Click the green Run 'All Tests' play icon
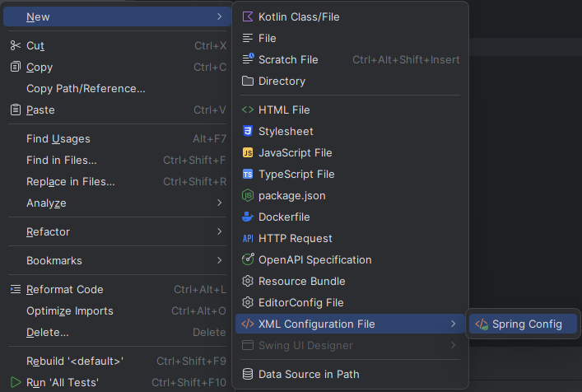Viewport: 582px width, 392px height. 15,382
